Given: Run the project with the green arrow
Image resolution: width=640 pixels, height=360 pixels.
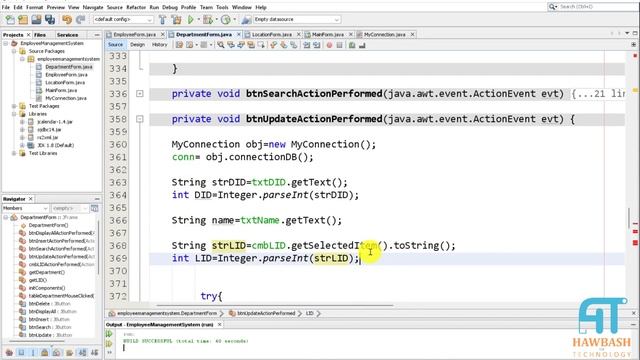Looking at the screenshot, I should [x=191, y=20].
